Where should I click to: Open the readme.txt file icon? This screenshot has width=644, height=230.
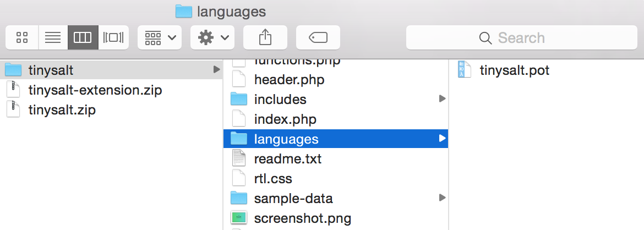238,159
